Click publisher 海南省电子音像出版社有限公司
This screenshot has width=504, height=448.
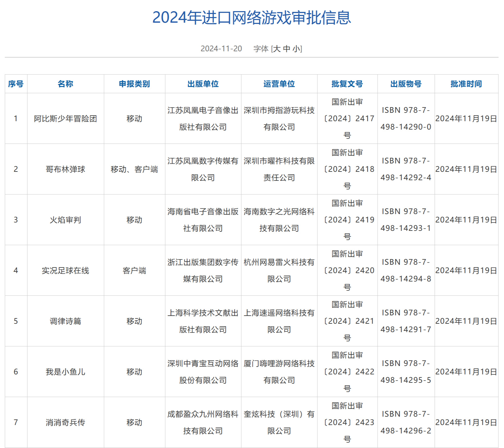203,220
